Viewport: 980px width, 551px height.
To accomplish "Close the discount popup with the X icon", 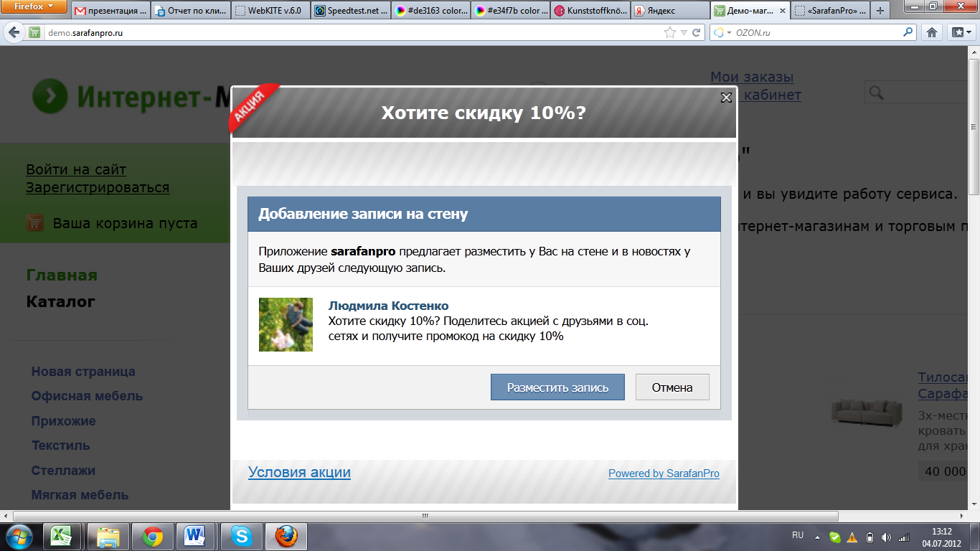I will pyautogui.click(x=726, y=98).
